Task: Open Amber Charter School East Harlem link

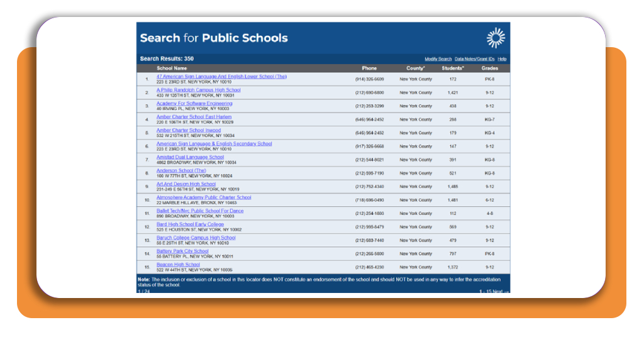Action: point(194,117)
